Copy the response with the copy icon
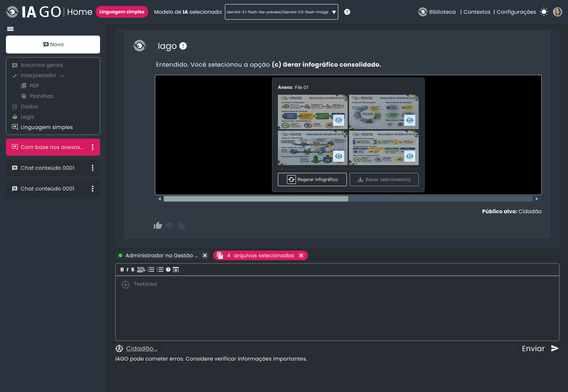Viewport: 568px width, 392px height. 182,225
